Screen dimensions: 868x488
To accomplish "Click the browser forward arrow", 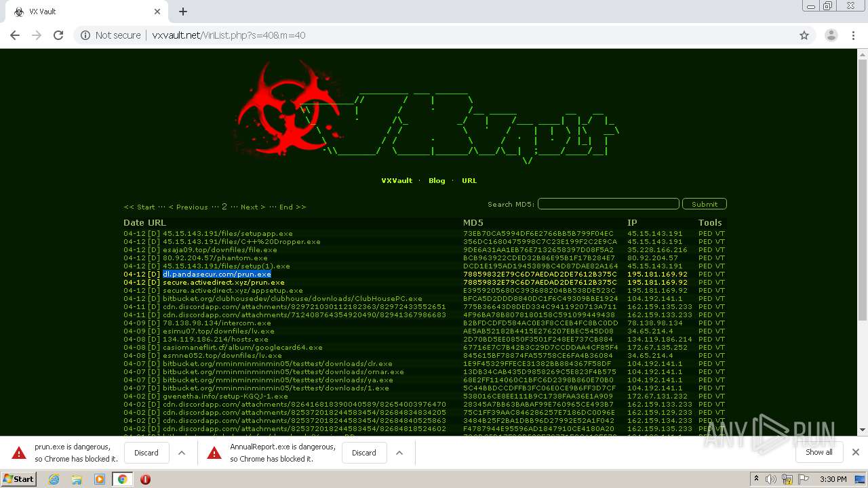I will (37, 35).
